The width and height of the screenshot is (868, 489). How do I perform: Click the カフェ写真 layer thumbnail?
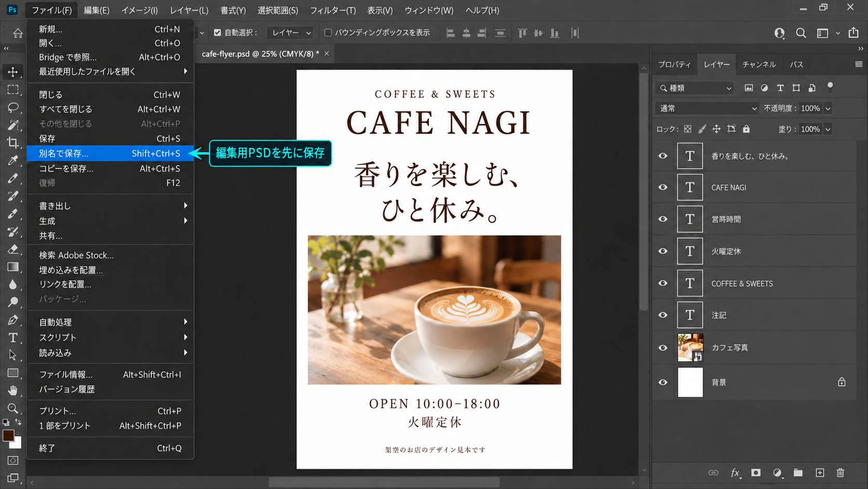point(690,348)
